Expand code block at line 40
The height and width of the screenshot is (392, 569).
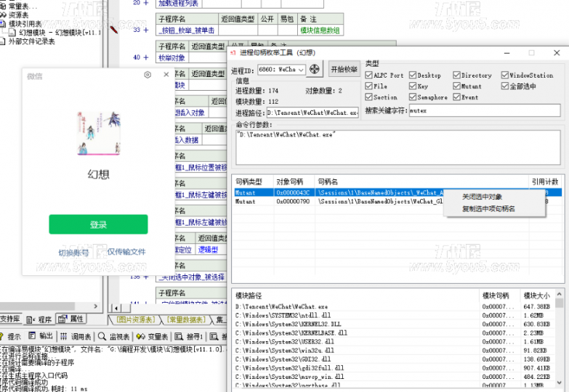point(146,57)
